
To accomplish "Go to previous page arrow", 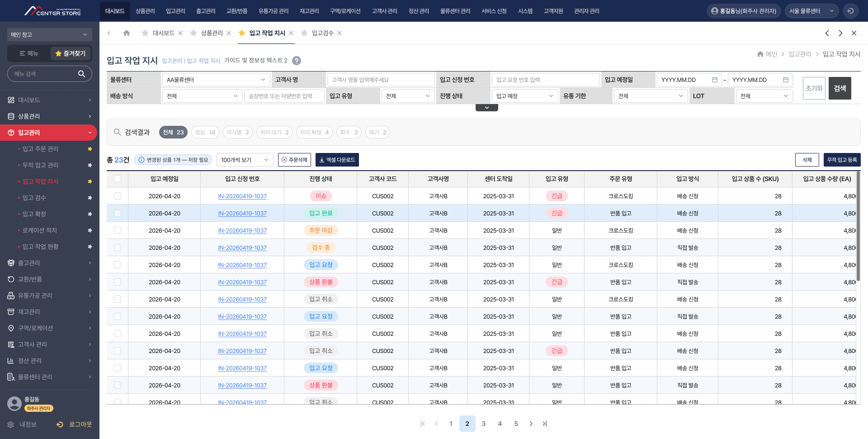I will [x=436, y=424].
